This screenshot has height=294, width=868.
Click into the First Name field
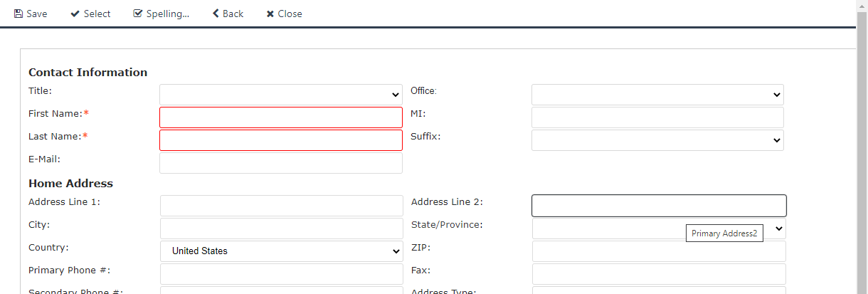tap(281, 117)
